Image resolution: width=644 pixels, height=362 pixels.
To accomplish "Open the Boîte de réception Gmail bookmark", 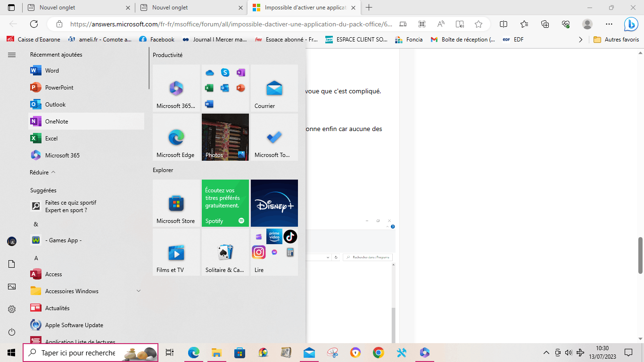I will [462, 40].
